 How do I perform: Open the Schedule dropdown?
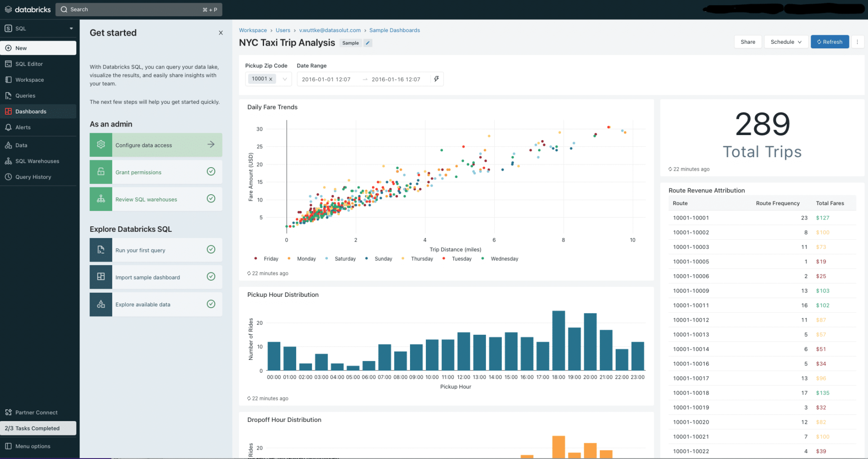[786, 42]
